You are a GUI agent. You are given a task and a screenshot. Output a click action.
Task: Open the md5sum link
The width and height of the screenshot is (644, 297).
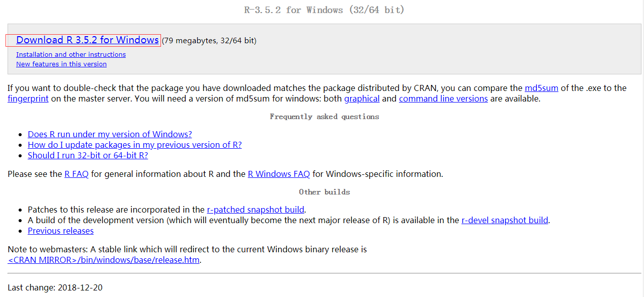pos(541,88)
